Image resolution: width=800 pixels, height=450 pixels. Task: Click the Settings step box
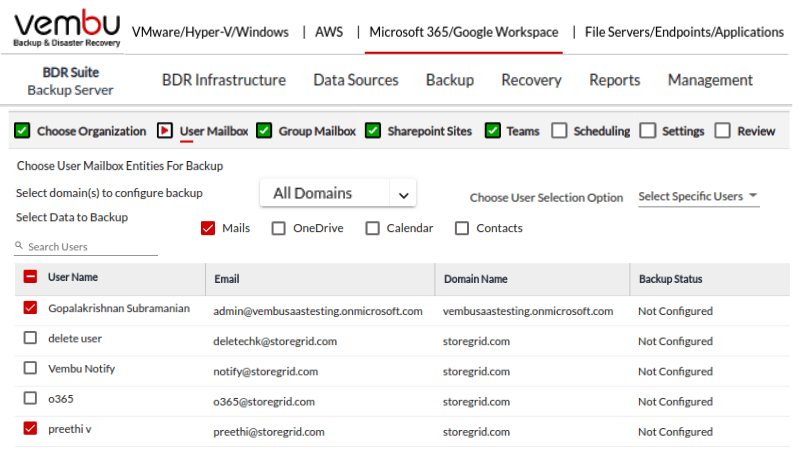(x=648, y=131)
